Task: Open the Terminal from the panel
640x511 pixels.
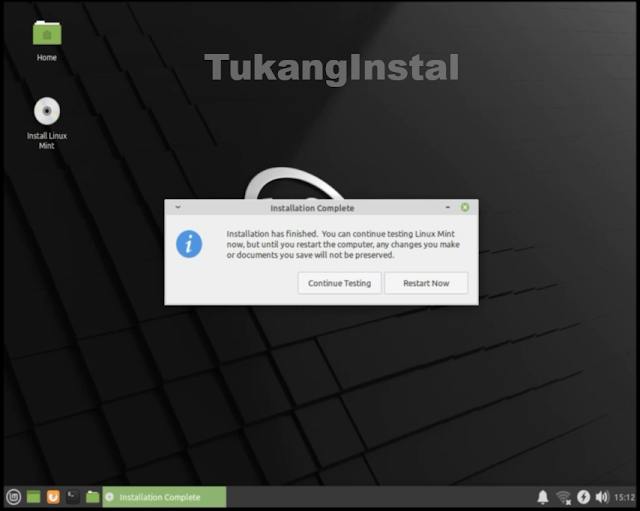Action: click(73, 497)
